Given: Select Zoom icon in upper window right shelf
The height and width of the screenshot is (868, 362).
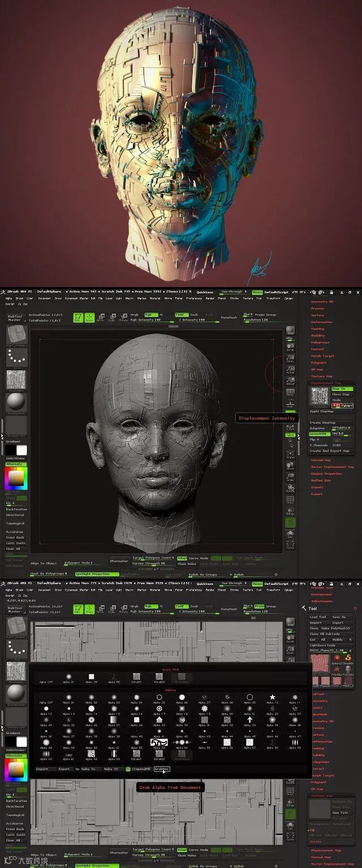Looking at the screenshot, I should point(290,359).
